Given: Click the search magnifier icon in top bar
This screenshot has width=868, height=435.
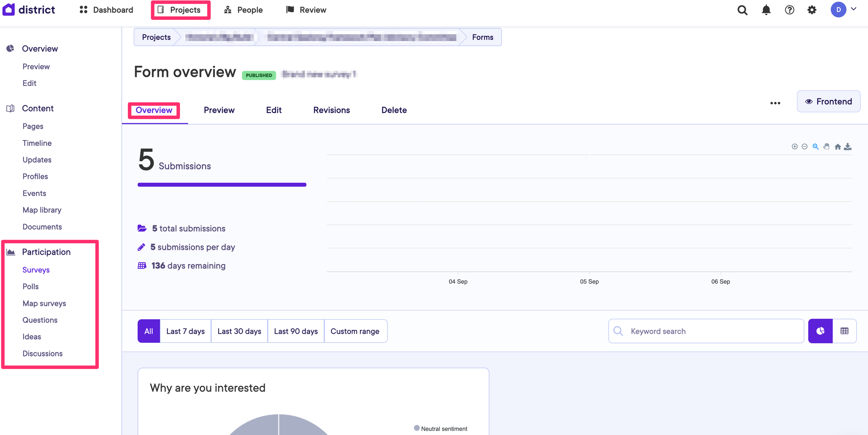Looking at the screenshot, I should pos(742,10).
